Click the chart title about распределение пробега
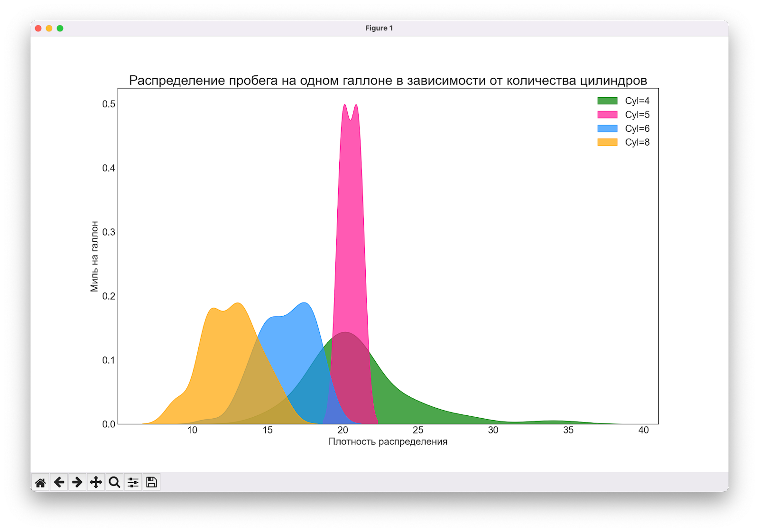759x532 pixels. tap(388, 80)
